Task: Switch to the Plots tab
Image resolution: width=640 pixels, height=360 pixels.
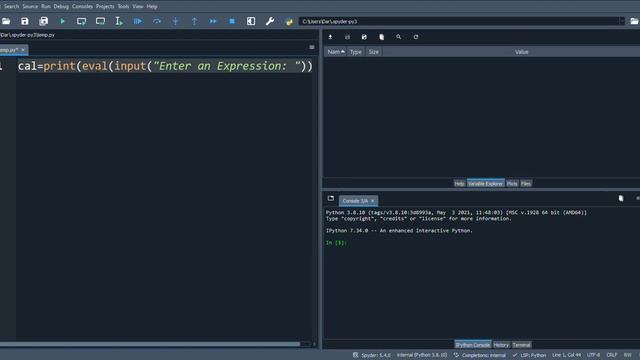Action: tap(512, 184)
